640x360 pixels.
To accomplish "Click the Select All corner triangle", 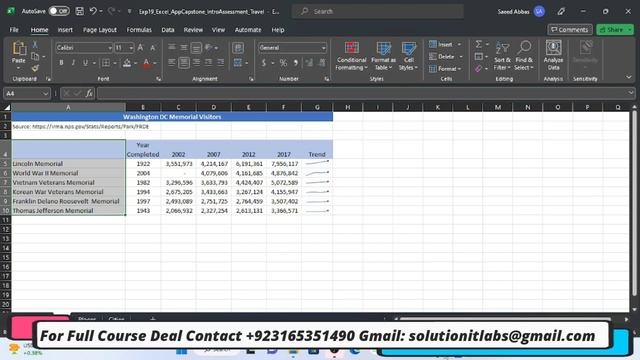I will 7,107.
